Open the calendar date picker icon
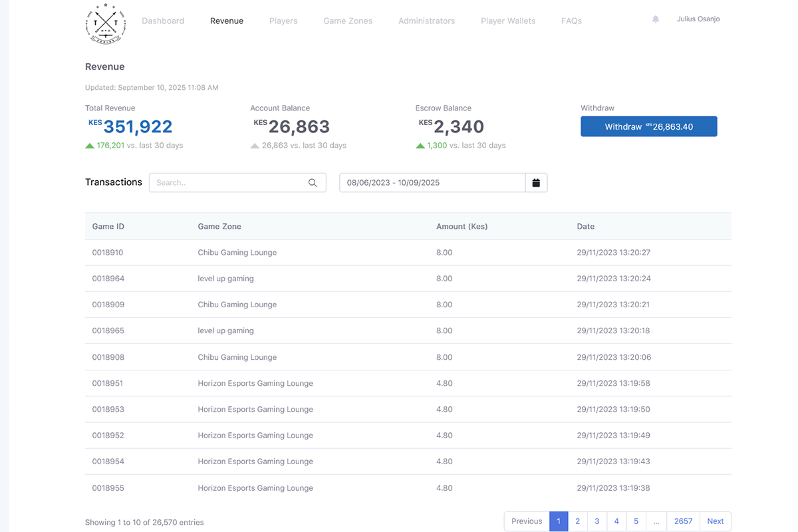Viewport: 798px width, 532px height. (536, 183)
